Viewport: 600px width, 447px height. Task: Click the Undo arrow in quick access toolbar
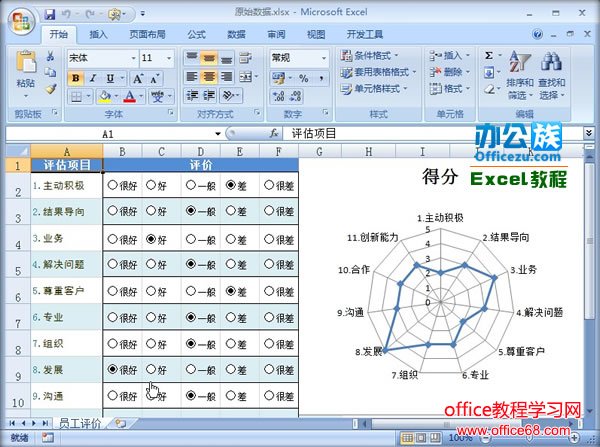[66, 15]
